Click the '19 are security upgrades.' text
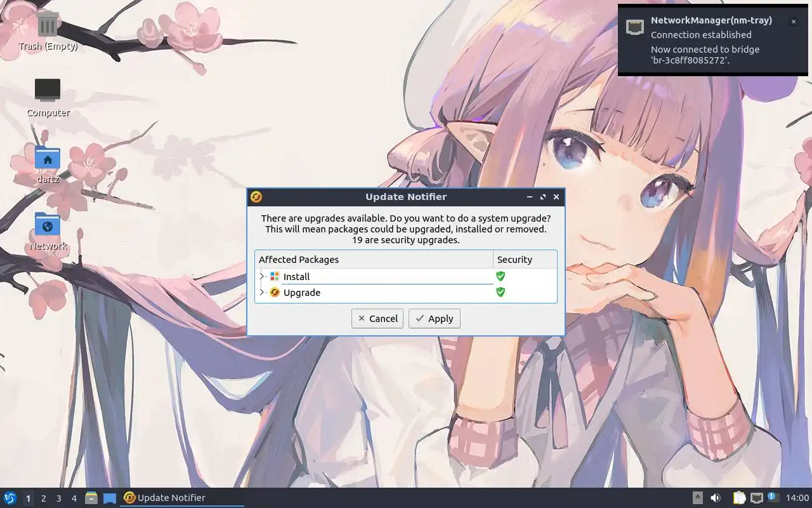Image resolution: width=812 pixels, height=508 pixels. click(x=406, y=240)
